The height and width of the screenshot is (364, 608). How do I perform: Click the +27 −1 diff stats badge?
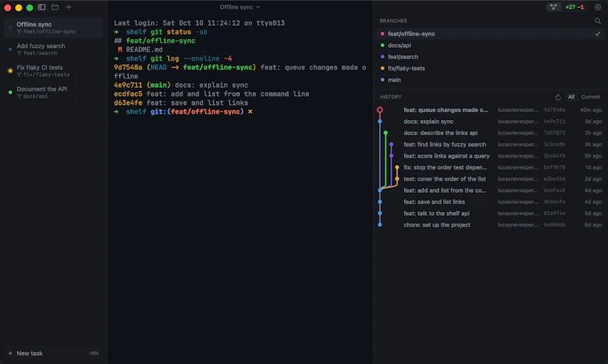point(574,7)
